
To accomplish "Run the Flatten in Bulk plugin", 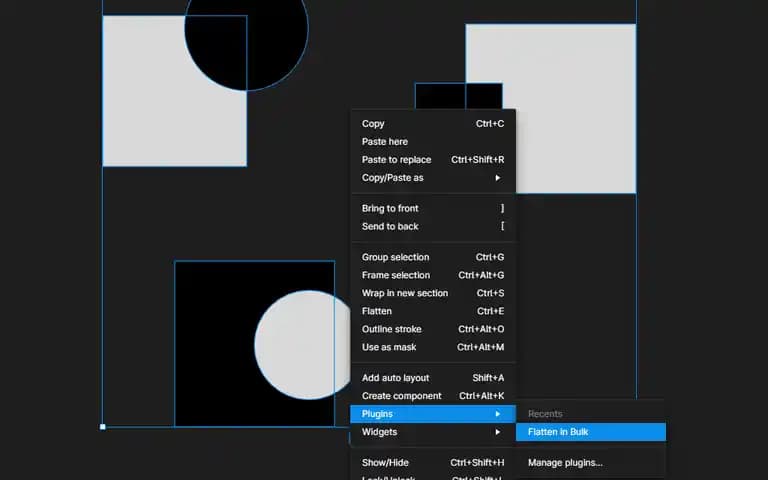I will point(591,432).
